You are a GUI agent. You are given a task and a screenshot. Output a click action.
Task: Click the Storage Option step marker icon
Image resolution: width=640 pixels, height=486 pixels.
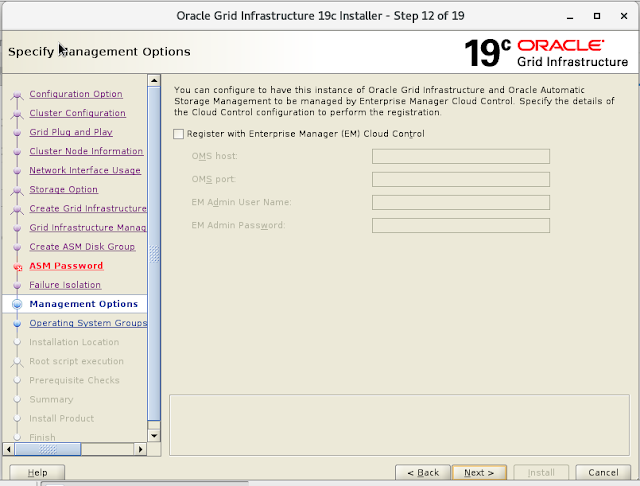pos(17,191)
